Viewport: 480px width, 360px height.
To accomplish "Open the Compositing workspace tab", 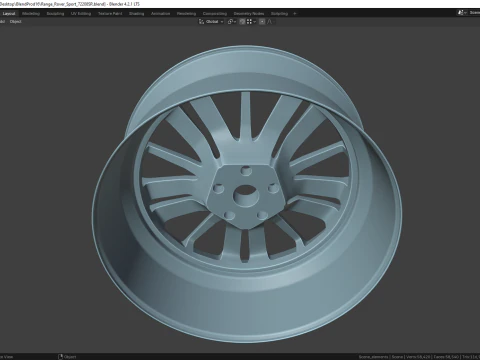I will [215, 14].
